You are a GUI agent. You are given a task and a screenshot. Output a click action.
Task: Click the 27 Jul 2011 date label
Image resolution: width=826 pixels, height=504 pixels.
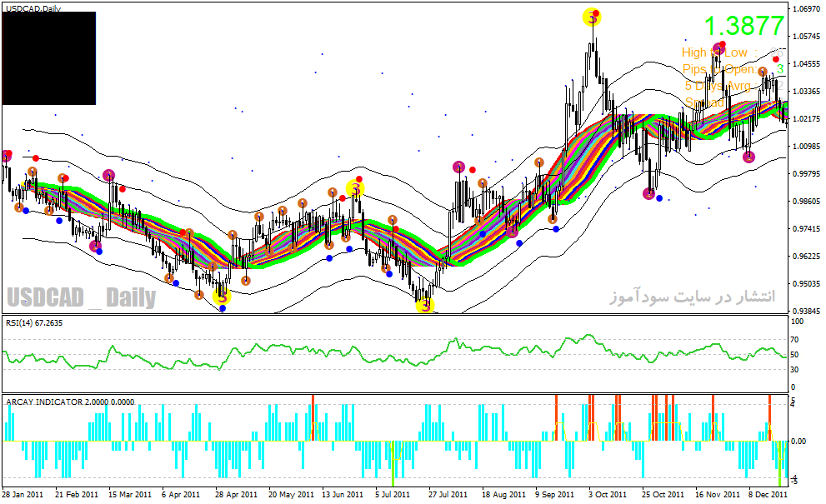click(448, 495)
